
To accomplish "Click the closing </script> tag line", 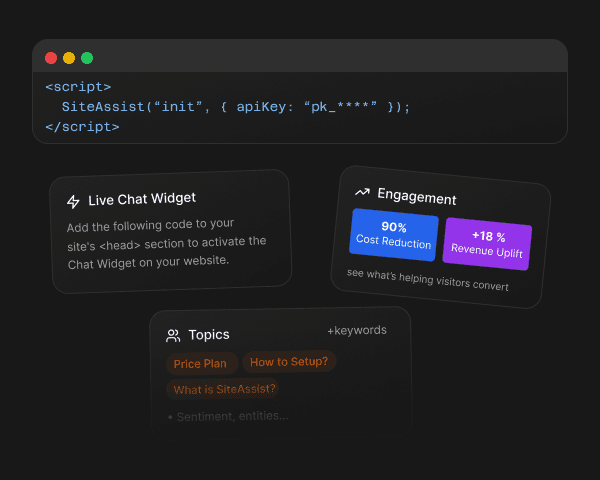I will click(x=83, y=127).
